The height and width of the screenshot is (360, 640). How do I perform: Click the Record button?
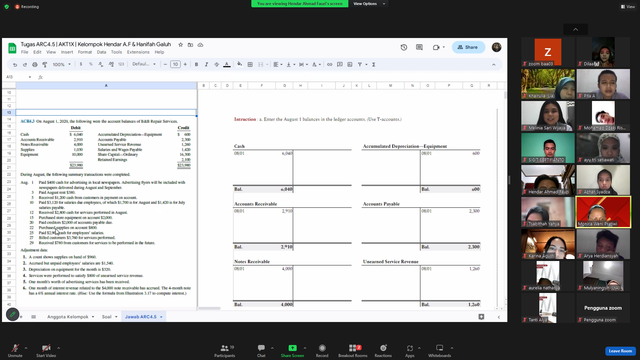click(322, 351)
